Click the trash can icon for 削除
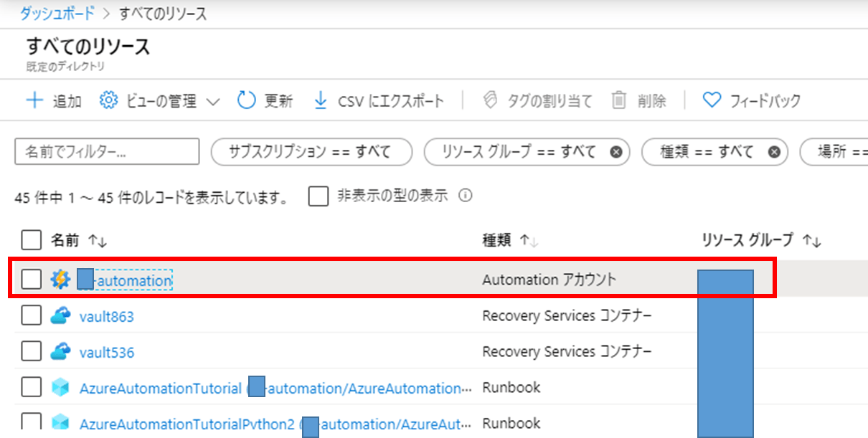 click(619, 100)
